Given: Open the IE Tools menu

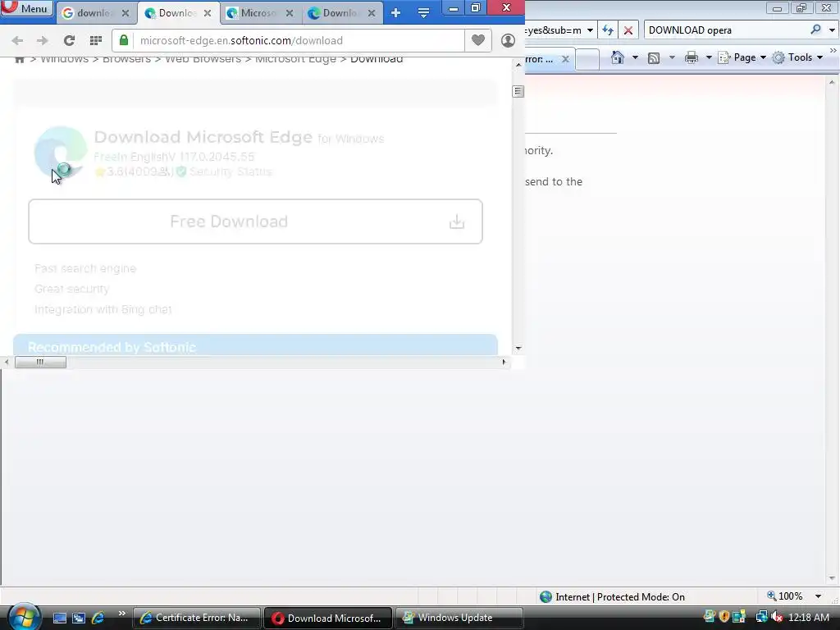Looking at the screenshot, I should (797, 57).
